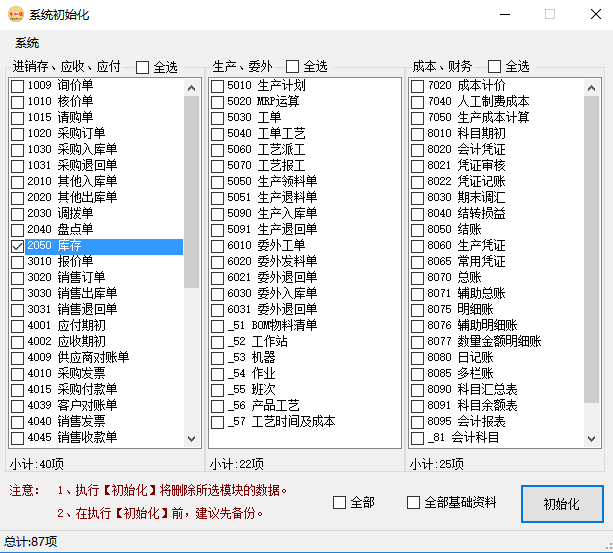Select the 3010 报价单 row

tap(97, 262)
